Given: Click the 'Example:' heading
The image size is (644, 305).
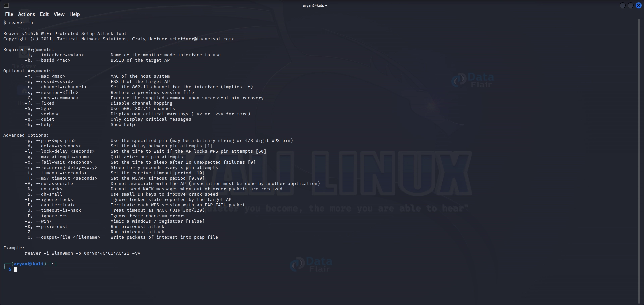Looking at the screenshot, I should point(14,248).
